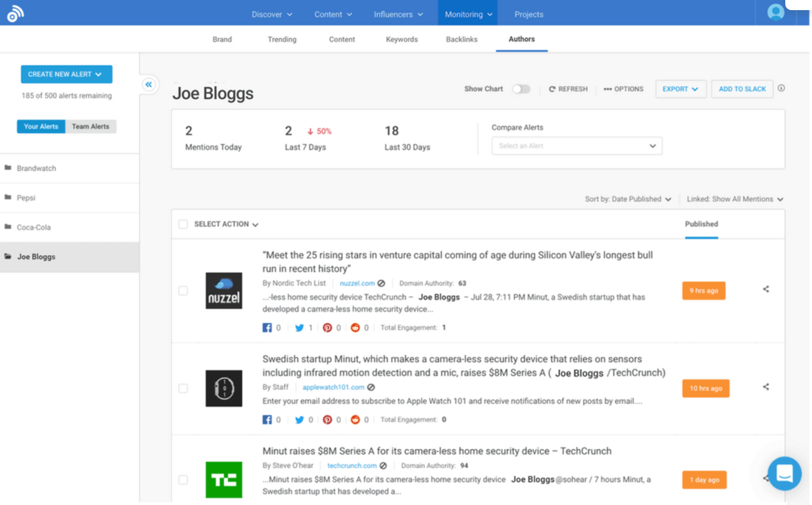This screenshot has height=505, width=812.
Task: Click Reddit icon on applewatch101 article
Action: [x=355, y=419]
